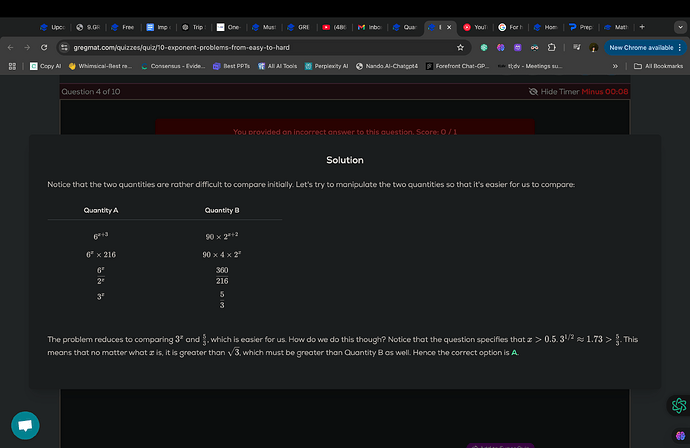Open a new tab with plus button

pos(642,27)
